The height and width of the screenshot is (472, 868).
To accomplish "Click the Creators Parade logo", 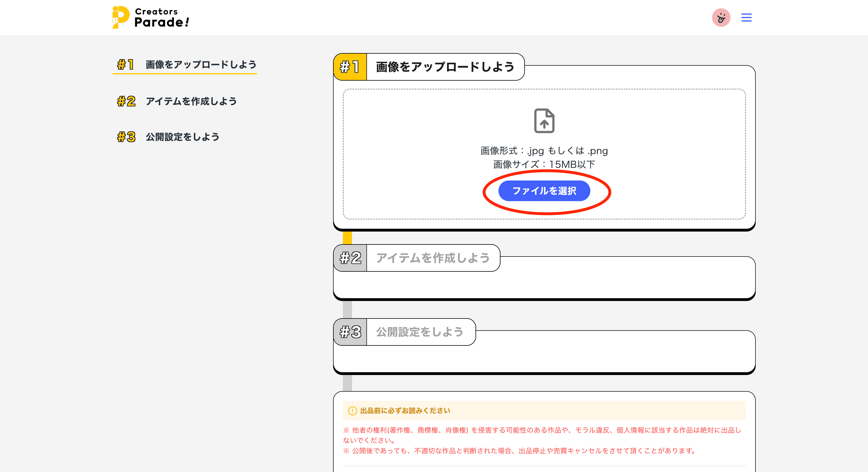I will (x=151, y=17).
